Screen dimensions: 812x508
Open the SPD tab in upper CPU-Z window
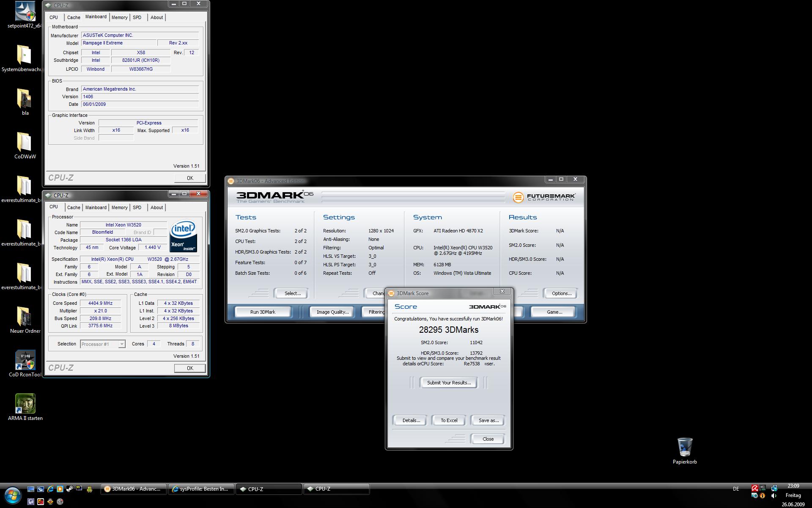(x=137, y=17)
